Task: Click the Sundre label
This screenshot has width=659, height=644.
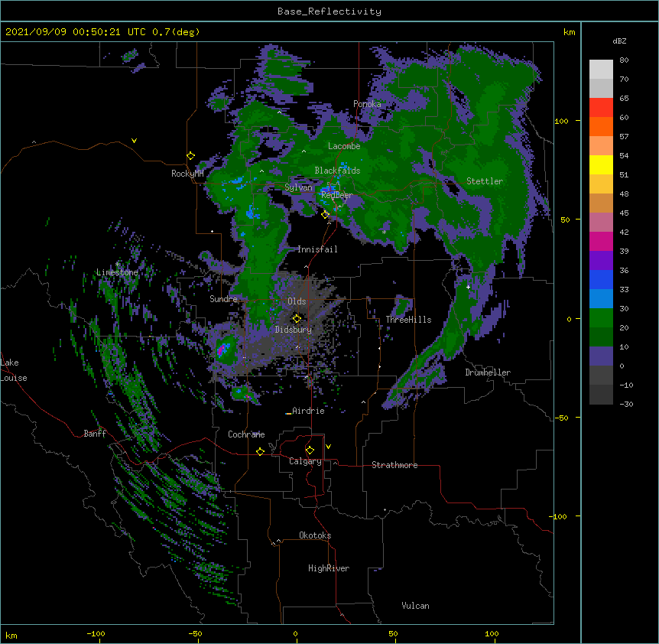Action: (x=223, y=299)
